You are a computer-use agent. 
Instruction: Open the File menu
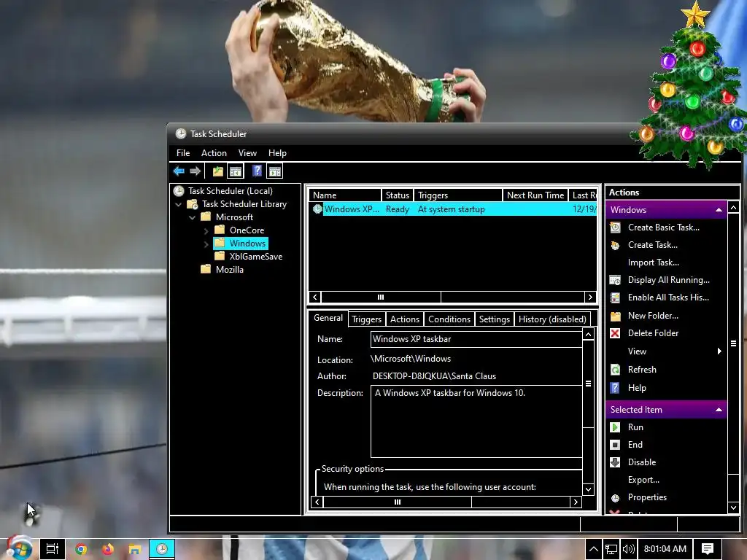tap(183, 153)
